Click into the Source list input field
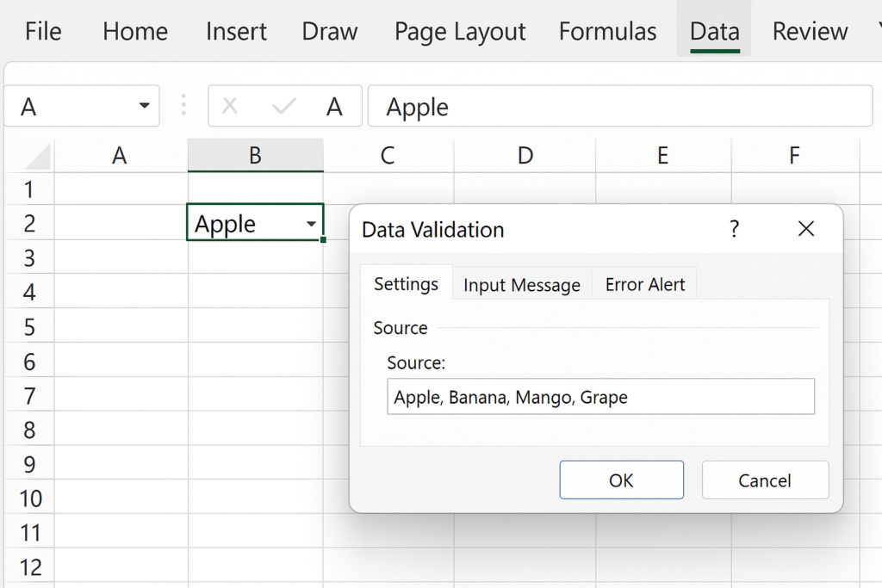Viewport: 882px width, 588px height. coord(600,398)
